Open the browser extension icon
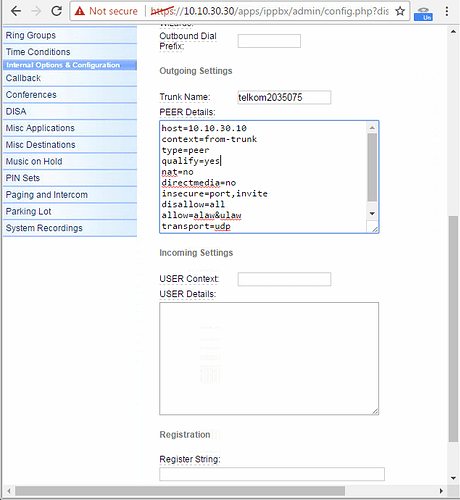This screenshot has height=500, width=460. 423,14
